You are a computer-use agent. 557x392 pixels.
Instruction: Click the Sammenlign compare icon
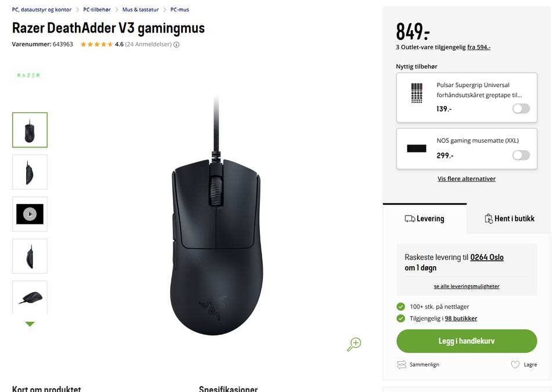click(402, 365)
